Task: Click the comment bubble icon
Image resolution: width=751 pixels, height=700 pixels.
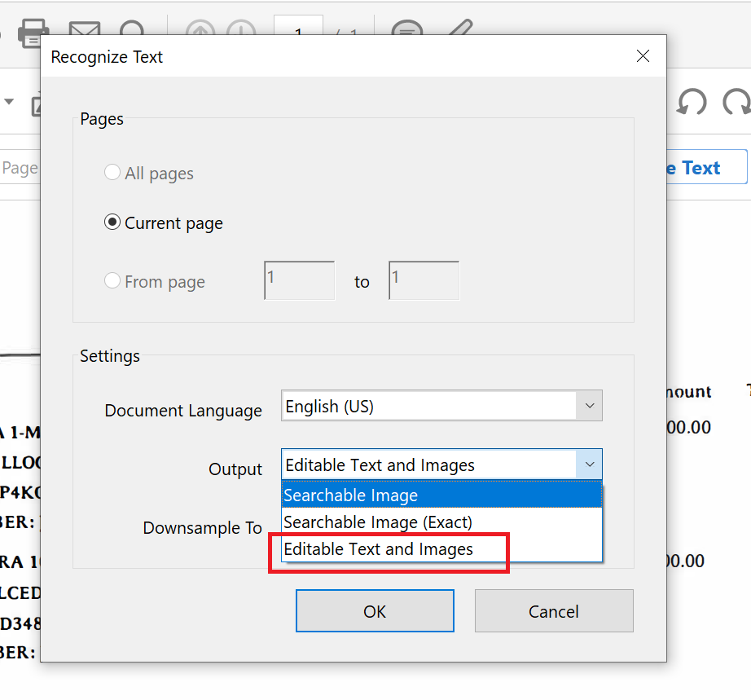Action: 406,31
